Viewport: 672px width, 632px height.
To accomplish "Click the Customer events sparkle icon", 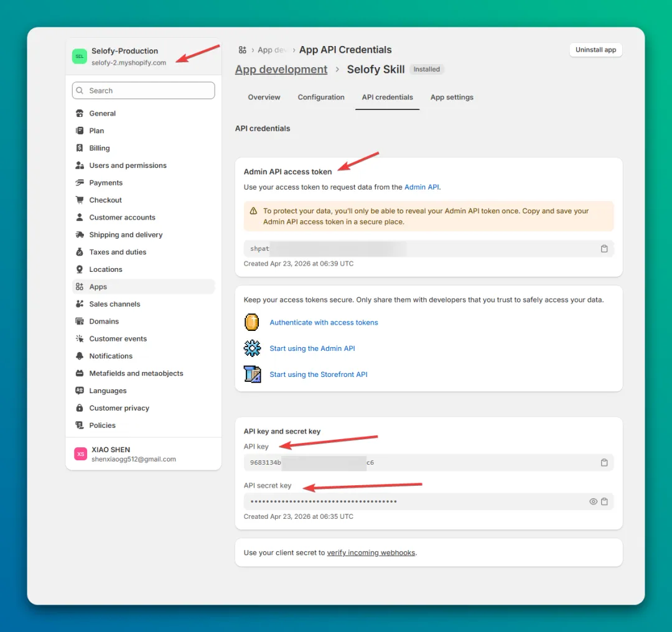I will [79, 338].
